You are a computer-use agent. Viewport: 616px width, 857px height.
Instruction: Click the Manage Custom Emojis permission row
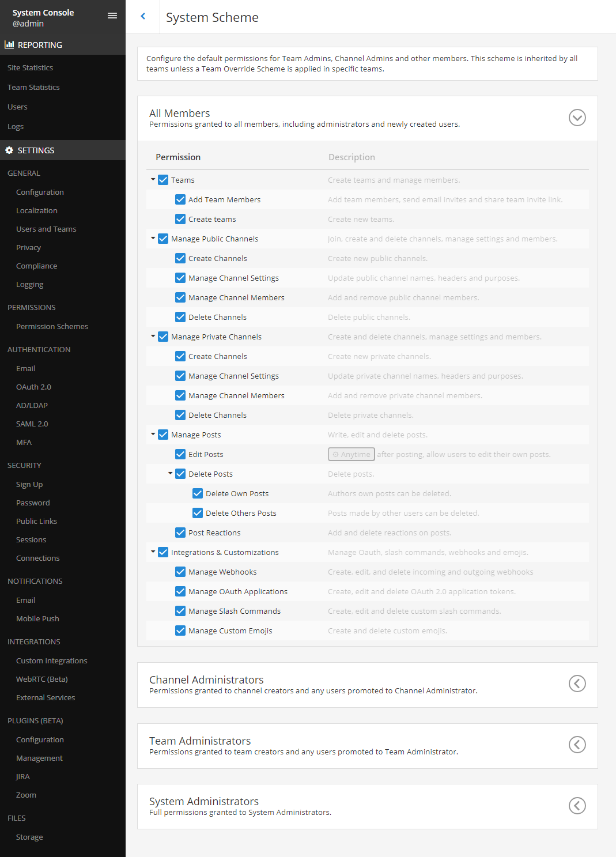(x=230, y=631)
